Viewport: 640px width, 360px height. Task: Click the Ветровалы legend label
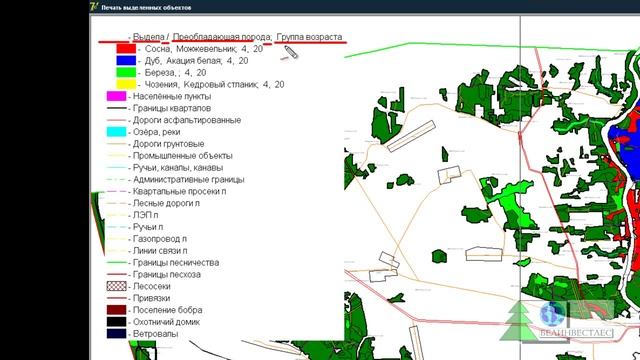click(156, 333)
